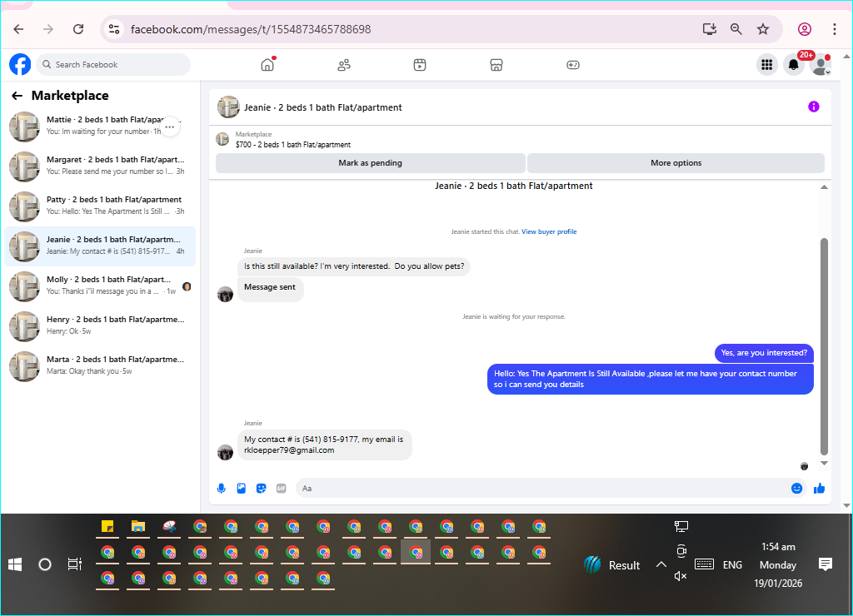Send a thumbs-up like
The image size is (853, 616).
point(819,489)
